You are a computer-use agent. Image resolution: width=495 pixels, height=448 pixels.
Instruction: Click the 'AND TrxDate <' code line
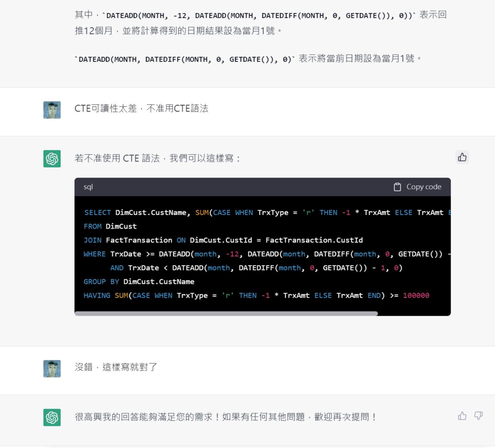(x=256, y=268)
